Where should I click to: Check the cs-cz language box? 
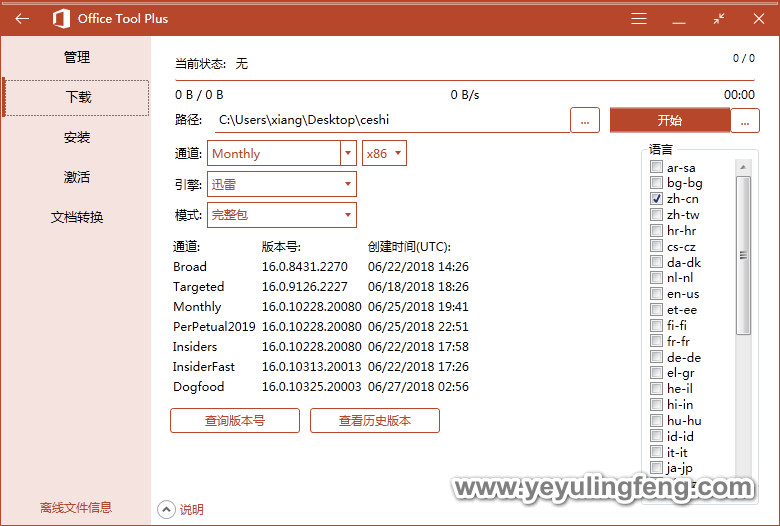click(656, 246)
